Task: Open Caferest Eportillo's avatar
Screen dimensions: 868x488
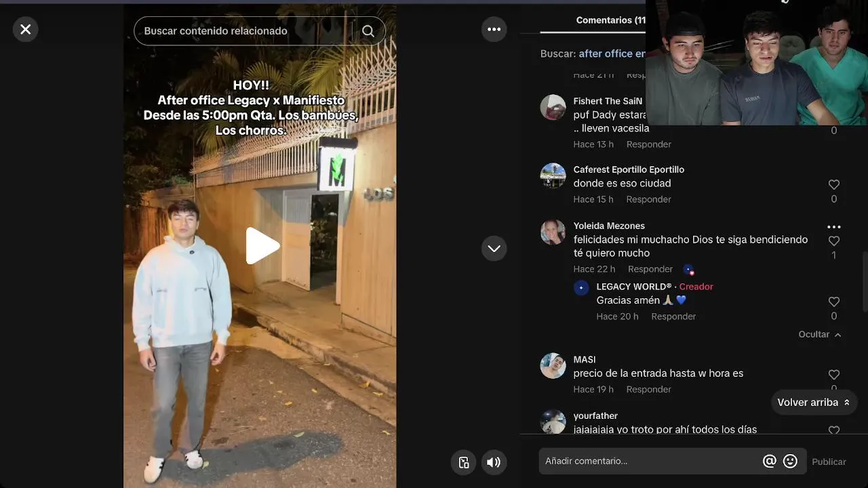Action: [553, 176]
